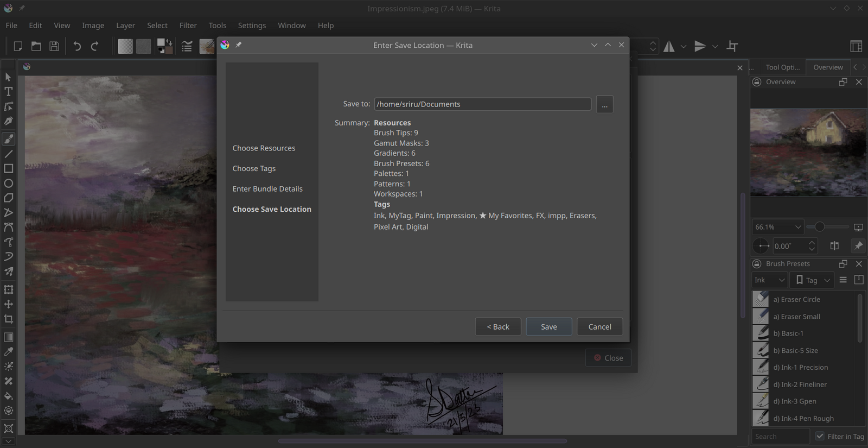This screenshot has height=448, width=868.
Task: Select the Ellipse tool
Action: click(x=9, y=184)
